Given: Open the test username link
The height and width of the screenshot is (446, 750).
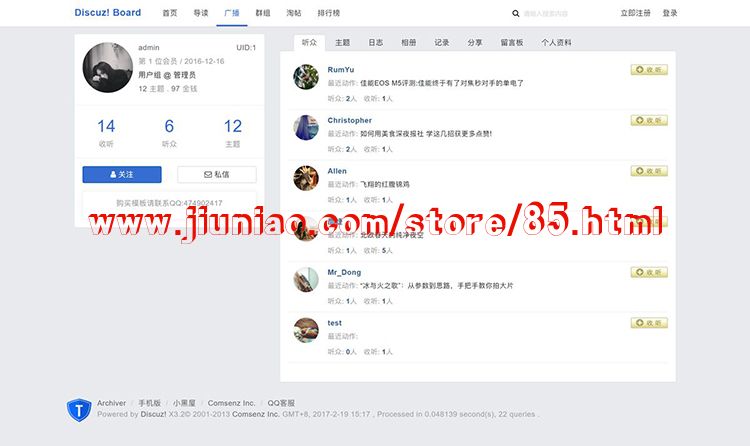Looking at the screenshot, I should pyautogui.click(x=334, y=323).
